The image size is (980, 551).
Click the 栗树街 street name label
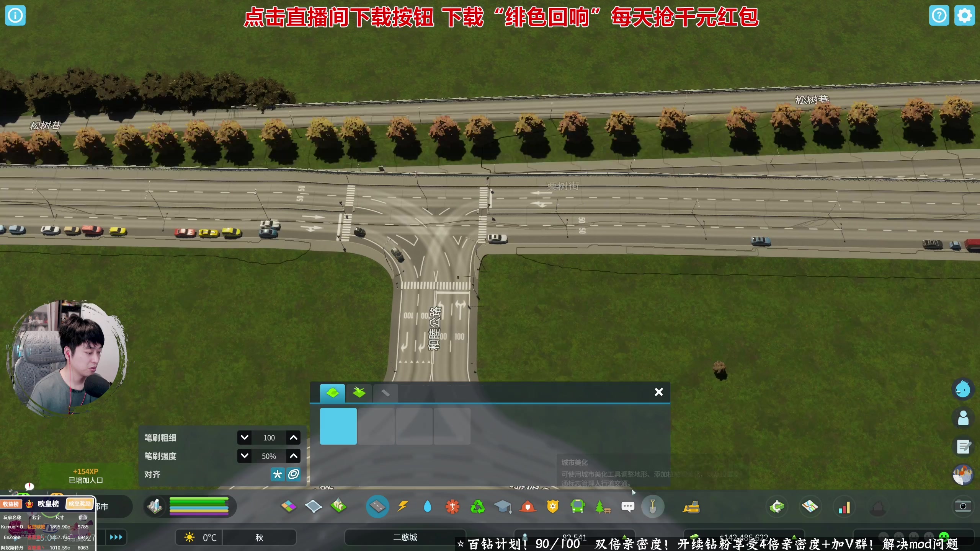pos(563,186)
